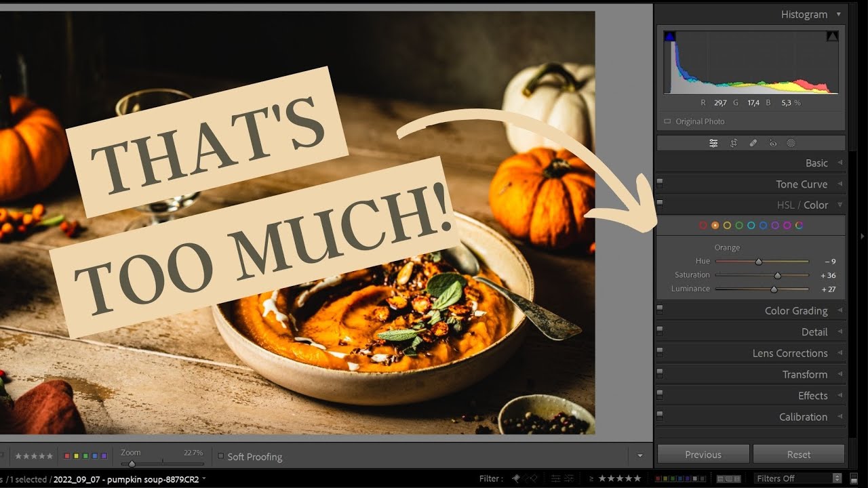Adjust the Orange Luminance slider
The height and width of the screenshot is (488, 868).
click(774, 289)
